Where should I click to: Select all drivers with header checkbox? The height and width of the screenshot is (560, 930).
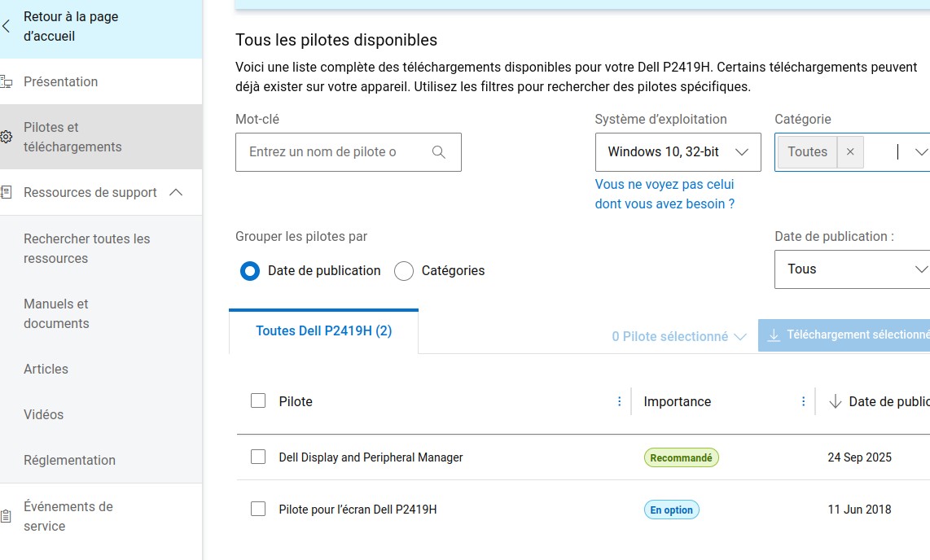point(258,400)
